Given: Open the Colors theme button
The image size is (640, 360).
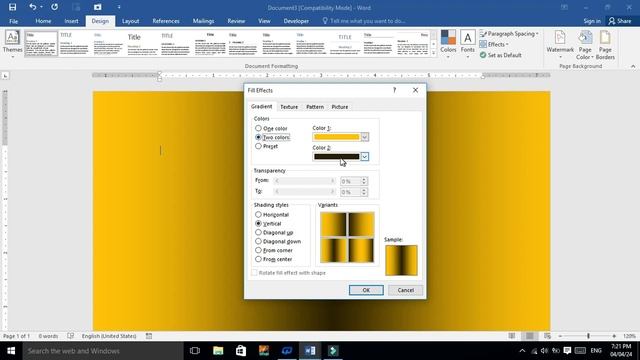Looking at the screenshot, I should click(x=448, y=44).
